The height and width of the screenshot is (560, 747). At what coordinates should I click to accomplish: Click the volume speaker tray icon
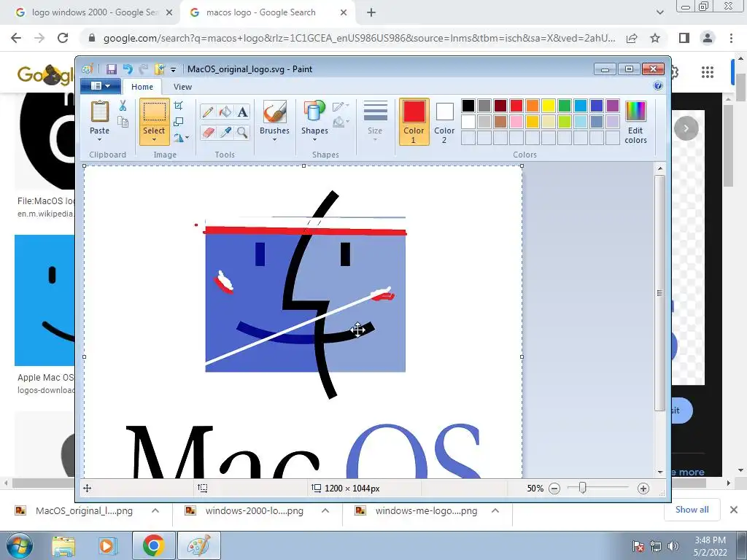pyautogui.click(x=673, y=546)
